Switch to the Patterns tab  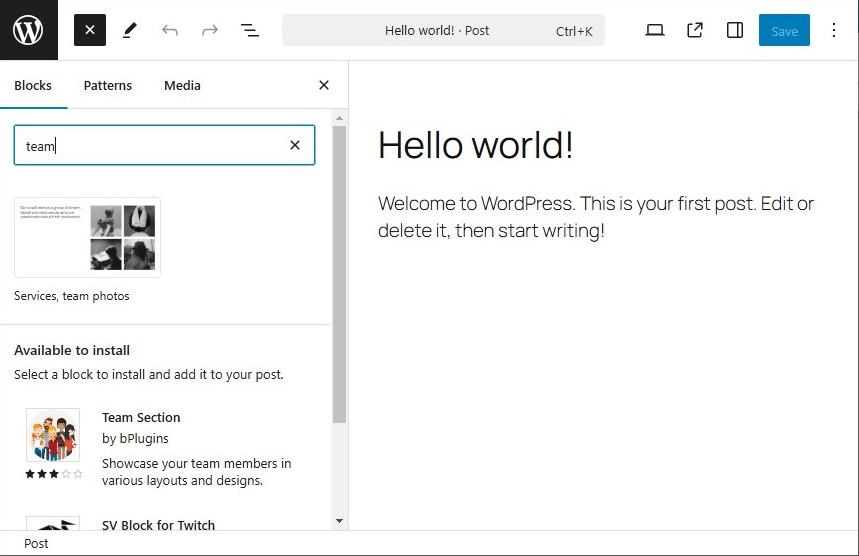[x=108, y=85]
